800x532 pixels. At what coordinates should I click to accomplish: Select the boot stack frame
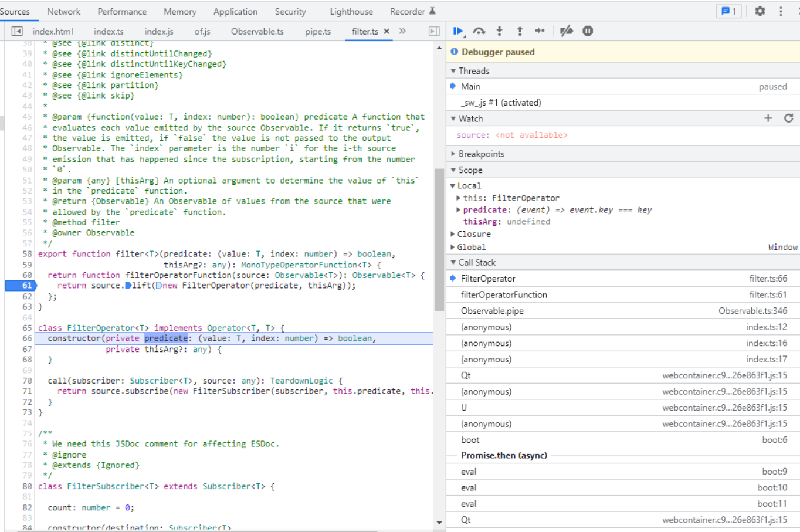tap(623, 440)
